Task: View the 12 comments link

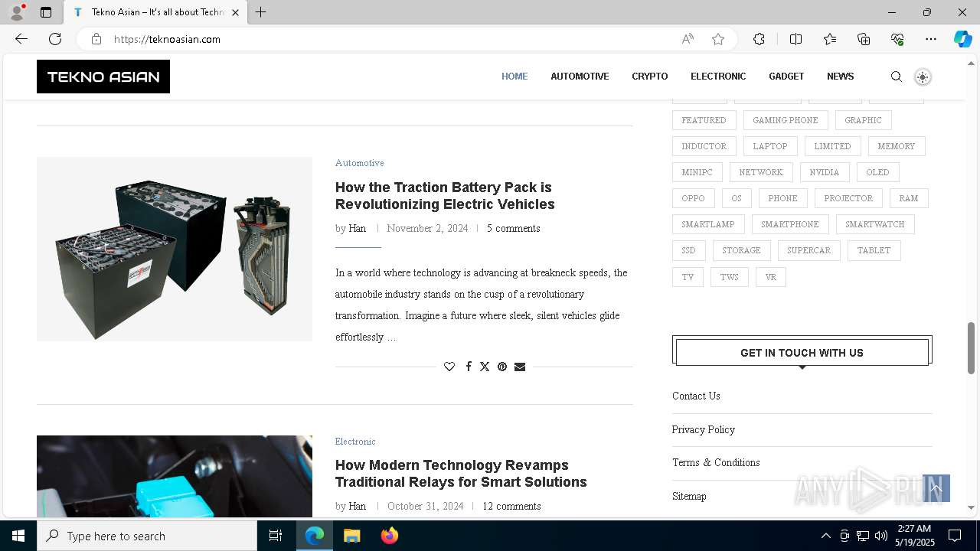Action: [511, 506]
